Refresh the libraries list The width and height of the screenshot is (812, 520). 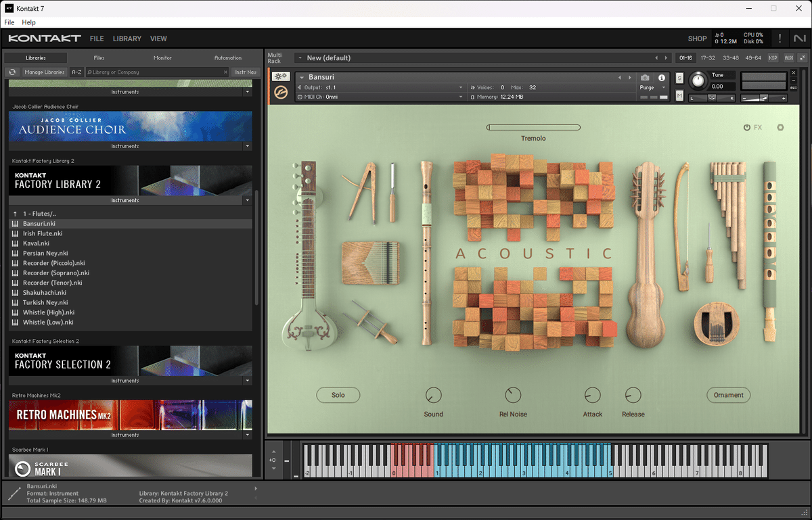tap(12, 72)
